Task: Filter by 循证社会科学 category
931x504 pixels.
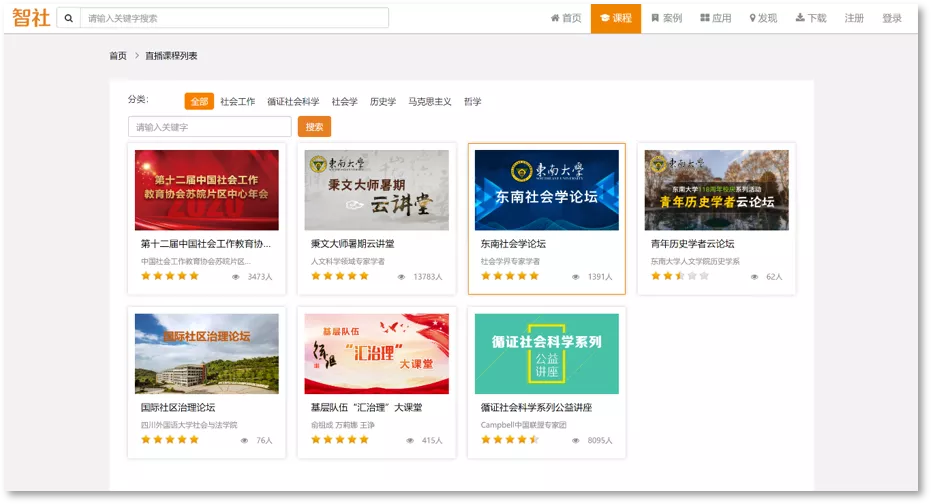Action: (293, 102)
